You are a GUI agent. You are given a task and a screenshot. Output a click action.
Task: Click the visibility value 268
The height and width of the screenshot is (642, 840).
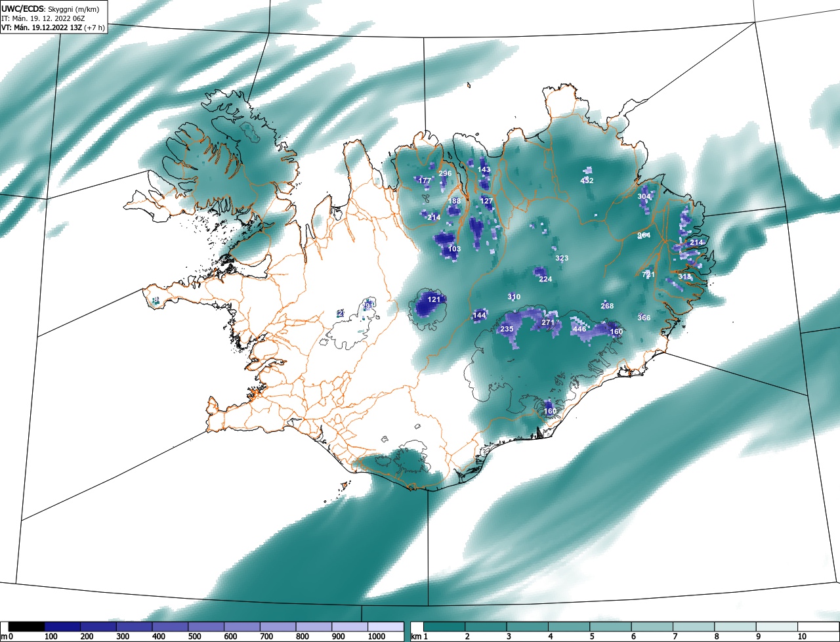coord(607,306)
